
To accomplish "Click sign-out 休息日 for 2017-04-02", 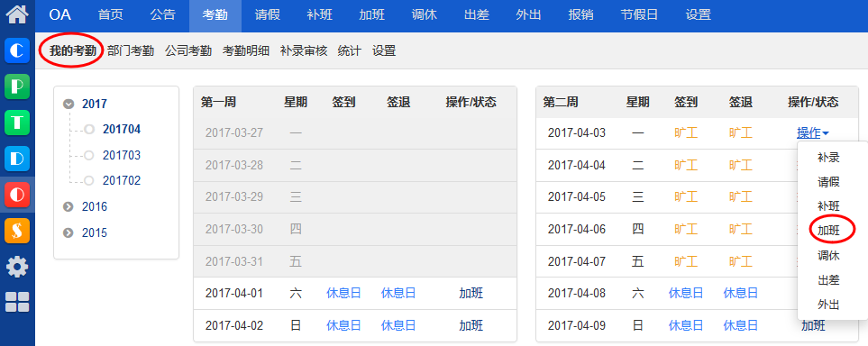I will tap(398, 325).
